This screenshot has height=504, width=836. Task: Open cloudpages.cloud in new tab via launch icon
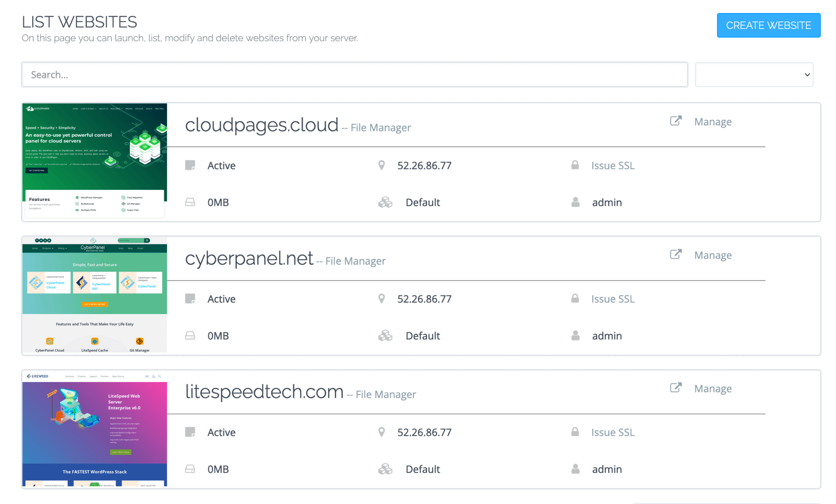tap(675, 121)
